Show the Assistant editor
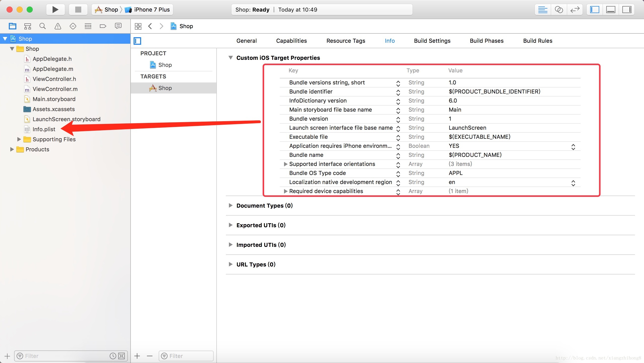 pyautogui.click(x=559, y=10)
